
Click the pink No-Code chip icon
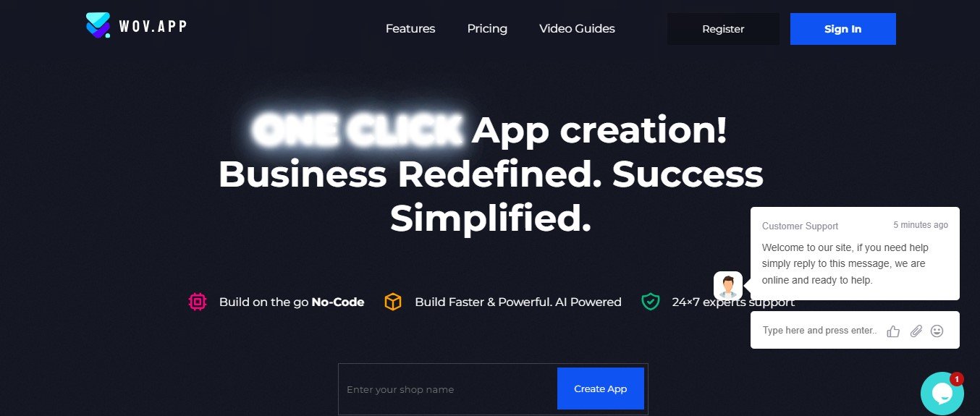197,302
